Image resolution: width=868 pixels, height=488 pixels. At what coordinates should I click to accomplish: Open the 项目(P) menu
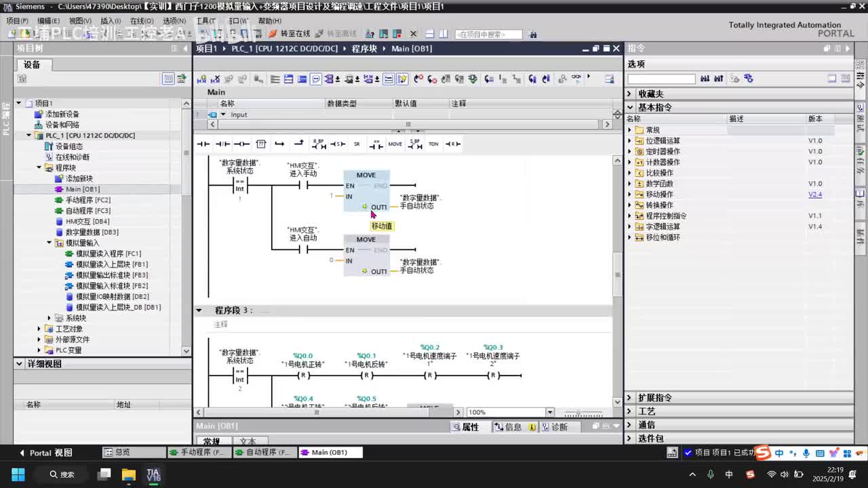click(x=18, y=21)
